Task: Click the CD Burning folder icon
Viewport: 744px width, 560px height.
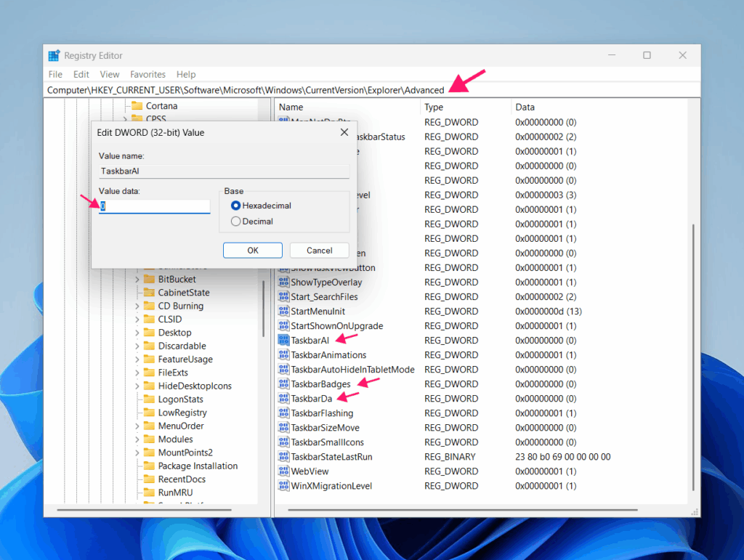Action: pos(150,305)
